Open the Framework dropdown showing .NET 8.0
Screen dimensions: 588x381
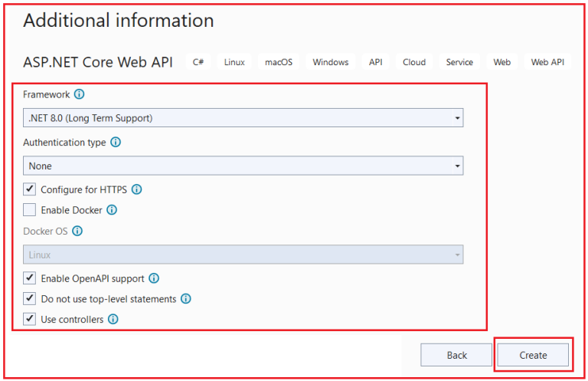pyautogui.click(x=243, y=118)
